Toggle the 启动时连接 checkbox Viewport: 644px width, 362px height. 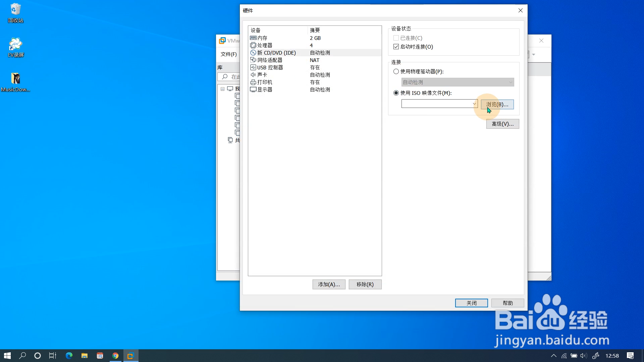[396, 47]
